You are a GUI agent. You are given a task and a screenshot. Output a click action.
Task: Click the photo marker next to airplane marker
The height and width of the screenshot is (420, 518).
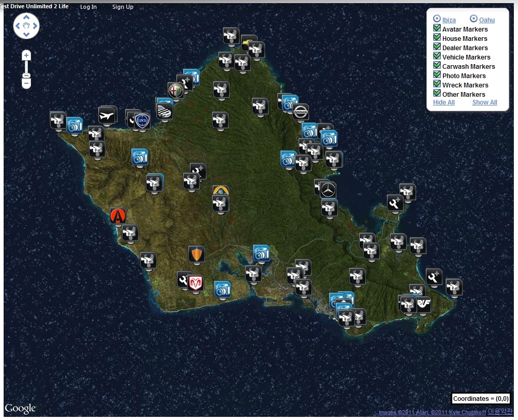(75, 125)
